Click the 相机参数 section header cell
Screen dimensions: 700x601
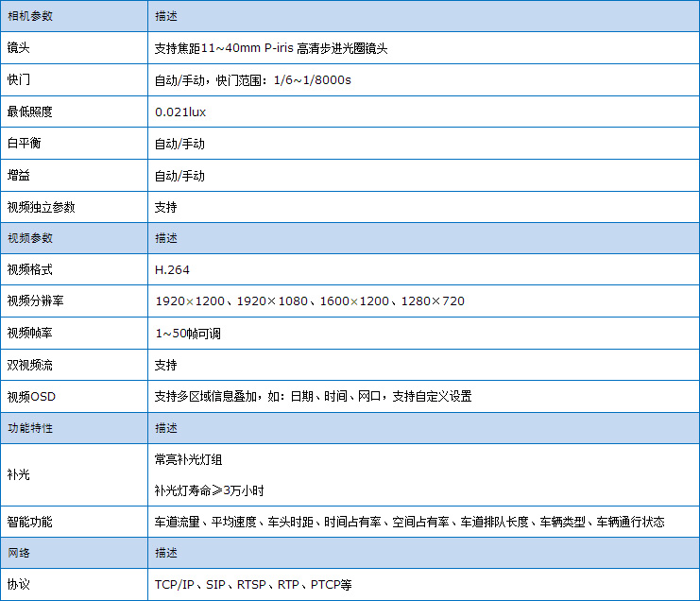click(x=30, y=16)
